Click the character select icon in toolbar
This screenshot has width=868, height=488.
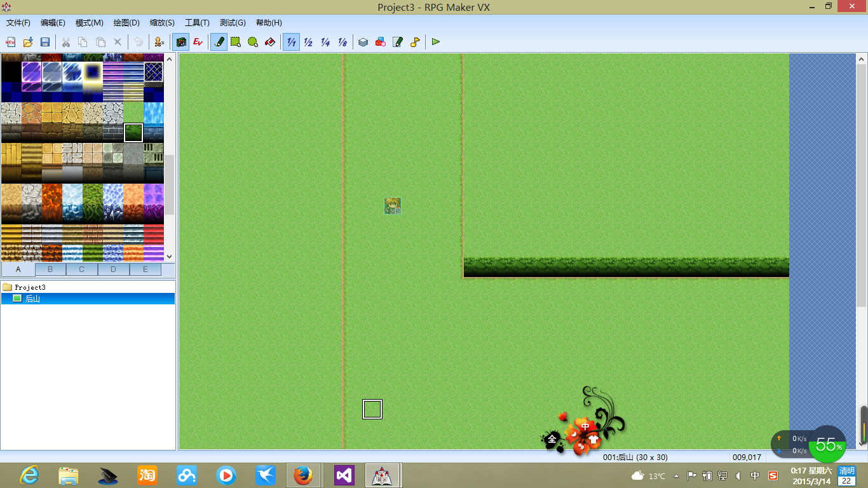[159, 42]
